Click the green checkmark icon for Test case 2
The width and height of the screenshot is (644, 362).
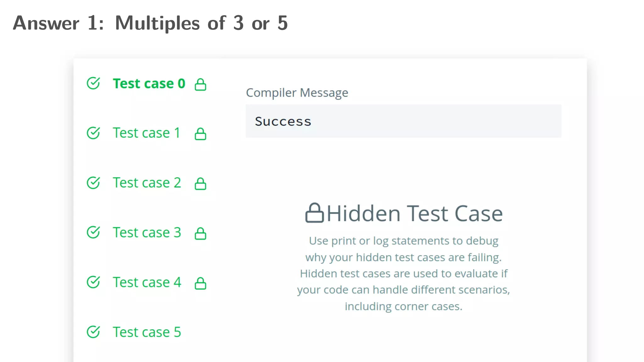[93, 183]
